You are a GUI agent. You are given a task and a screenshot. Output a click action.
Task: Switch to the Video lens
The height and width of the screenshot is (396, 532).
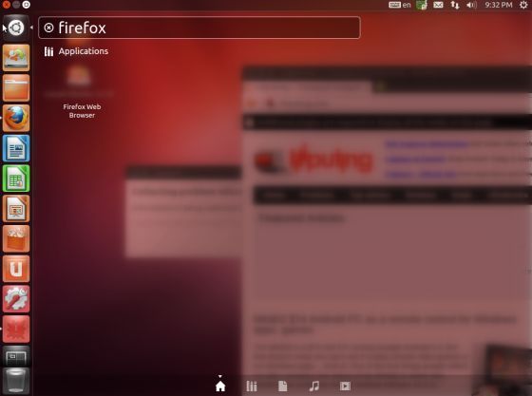click(345, 386)
